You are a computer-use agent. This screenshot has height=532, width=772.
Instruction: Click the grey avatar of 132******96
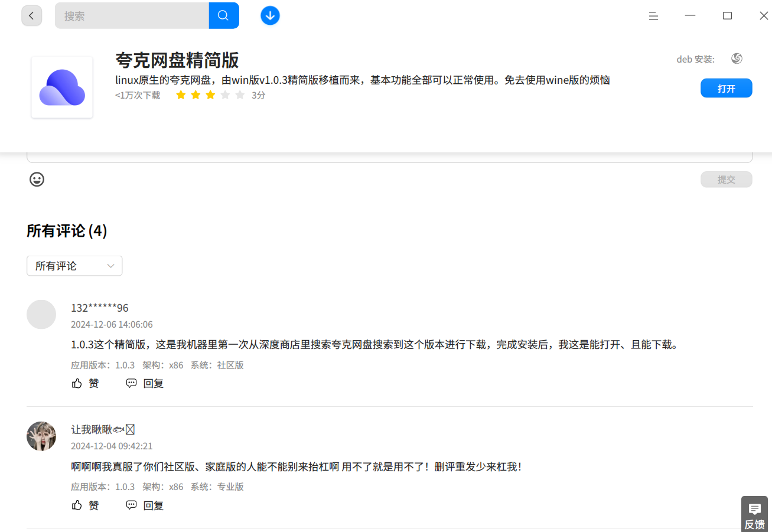tap(41, 314)
